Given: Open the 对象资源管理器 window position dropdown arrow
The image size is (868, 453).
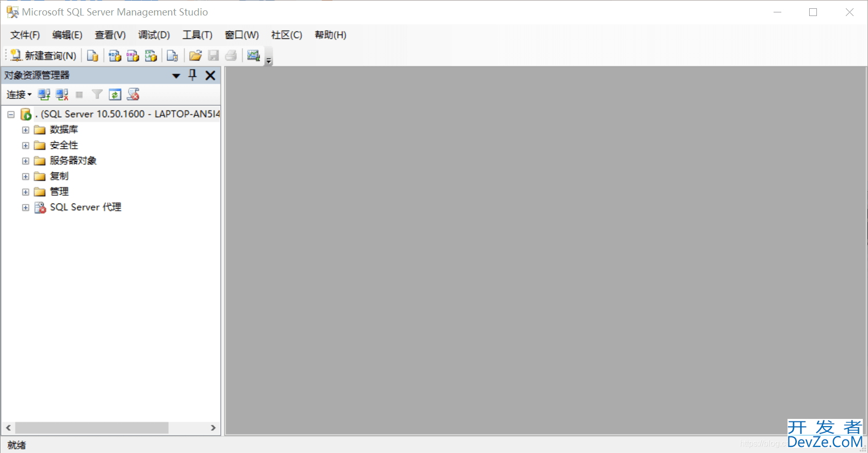Looking at the screenshot, I should 176,75.
